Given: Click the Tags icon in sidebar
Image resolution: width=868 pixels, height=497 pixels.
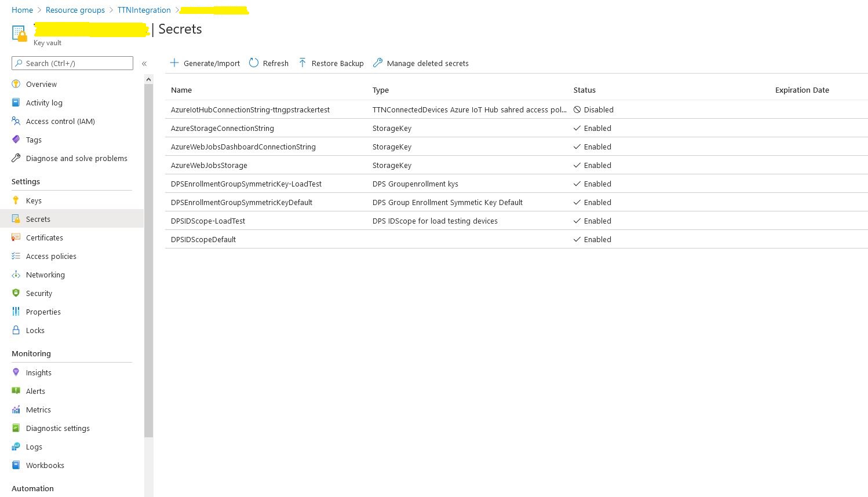Looking at the screenshot, I should (x=16, y=140).
